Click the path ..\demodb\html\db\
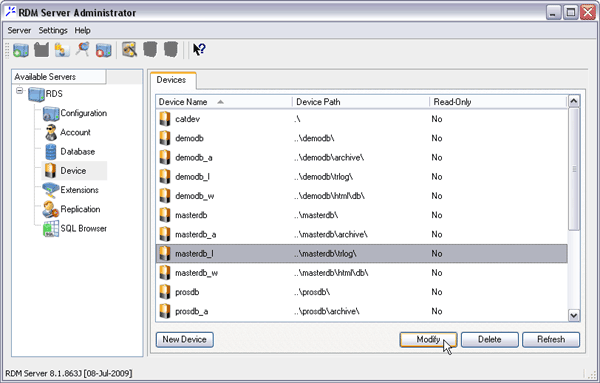Viewport: 600px width, 383px height. [x=329, y=196]
